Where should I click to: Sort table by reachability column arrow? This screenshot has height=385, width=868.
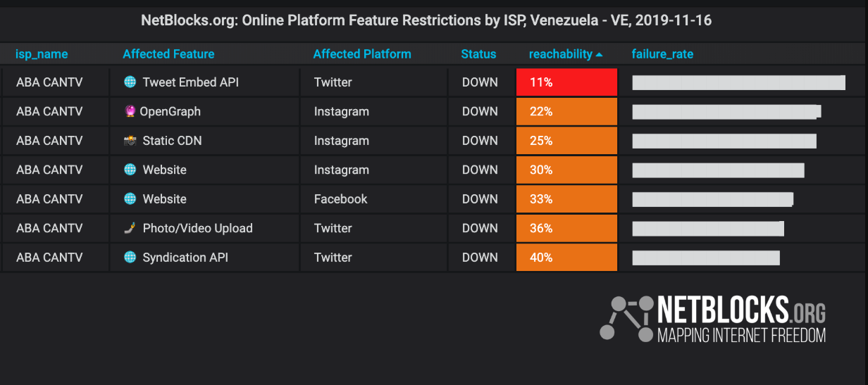pyautogui.click(x=599, y=54)
